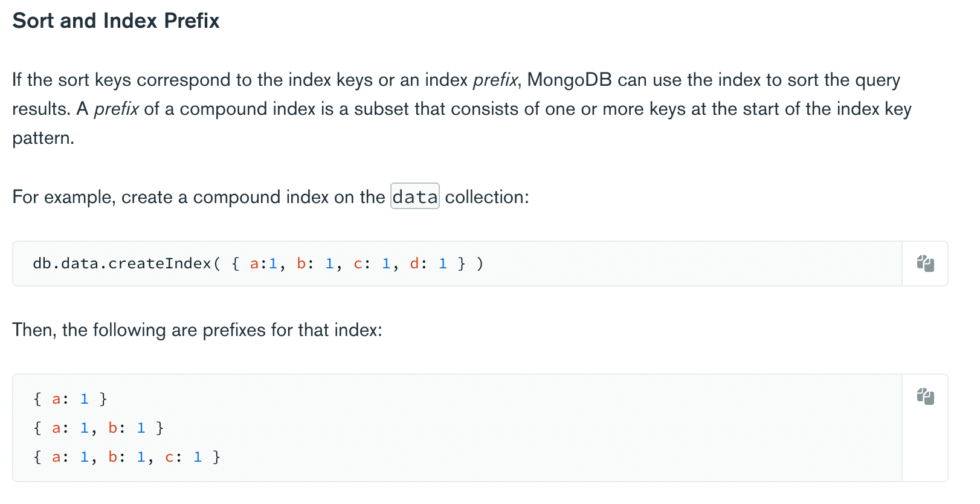Click the "{ a: 1, b: 1 }" prefix line
980x504 pixels.
[x=98, y=428]
